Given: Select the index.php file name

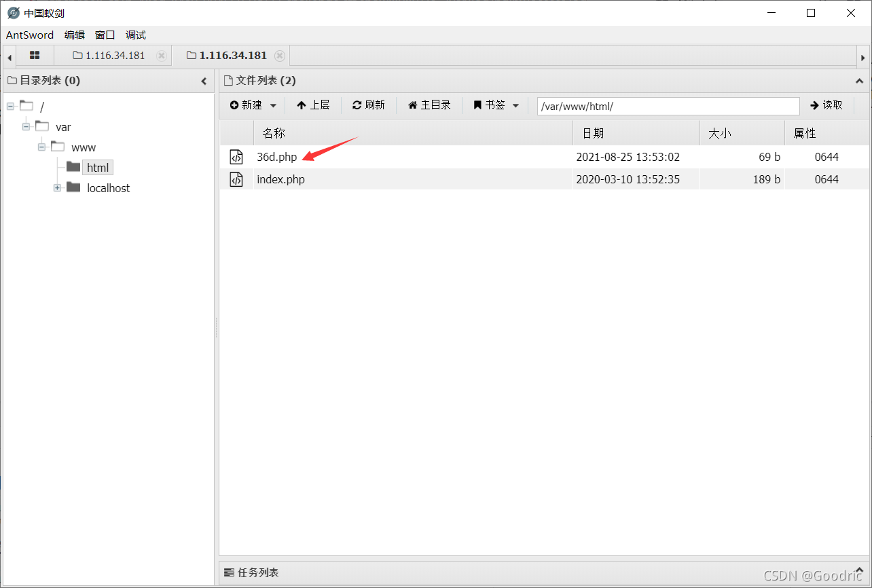Looking at the screenshot, I should click(280, 179).
